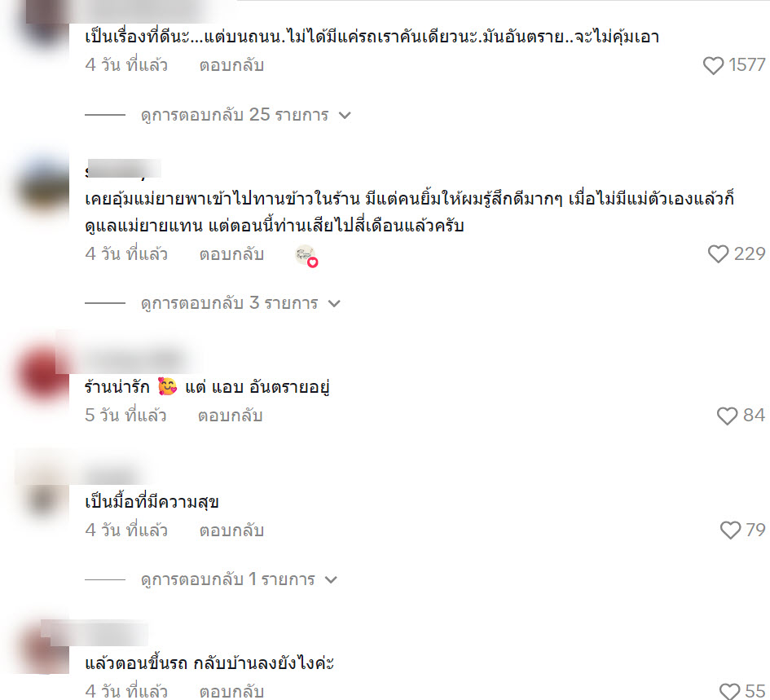Reply to the mother-in-law comment
This screenshot has height=700, width=770.
[x=231, y=254]
